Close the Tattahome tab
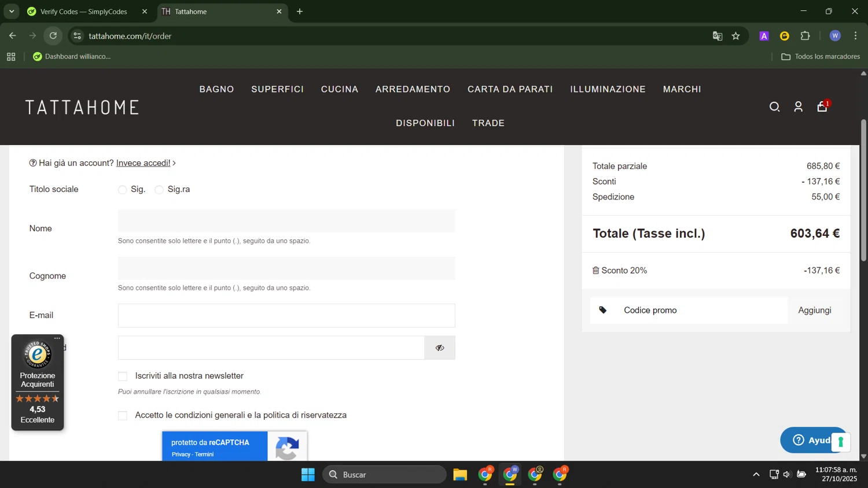 [x=279, y=12]
